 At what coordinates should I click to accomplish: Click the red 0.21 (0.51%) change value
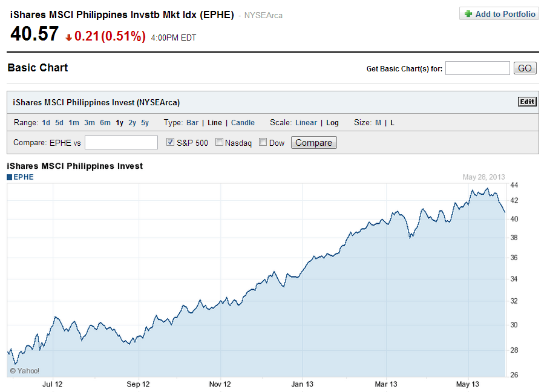pos(110,36)
